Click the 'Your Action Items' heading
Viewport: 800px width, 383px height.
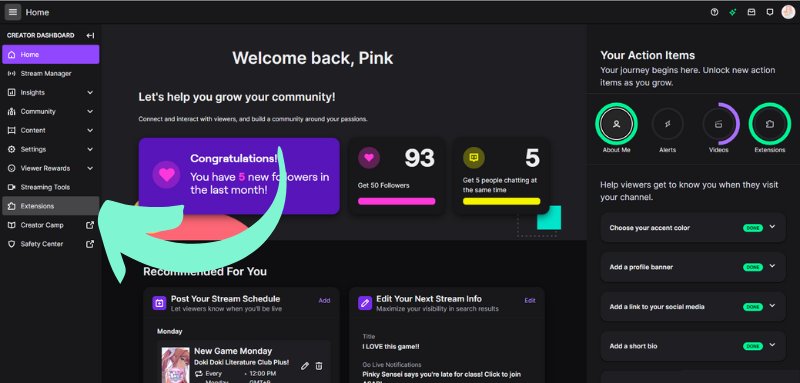tap(647, 55)
